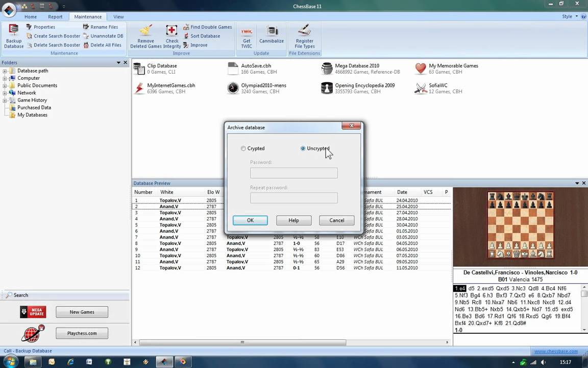
Task: Click Unannotate DB
Action: point(103,36)
